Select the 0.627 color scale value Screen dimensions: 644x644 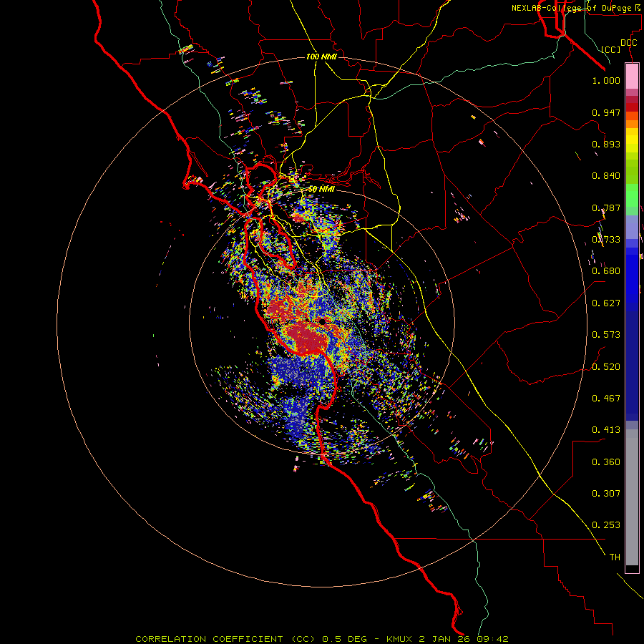click(606, 303)
